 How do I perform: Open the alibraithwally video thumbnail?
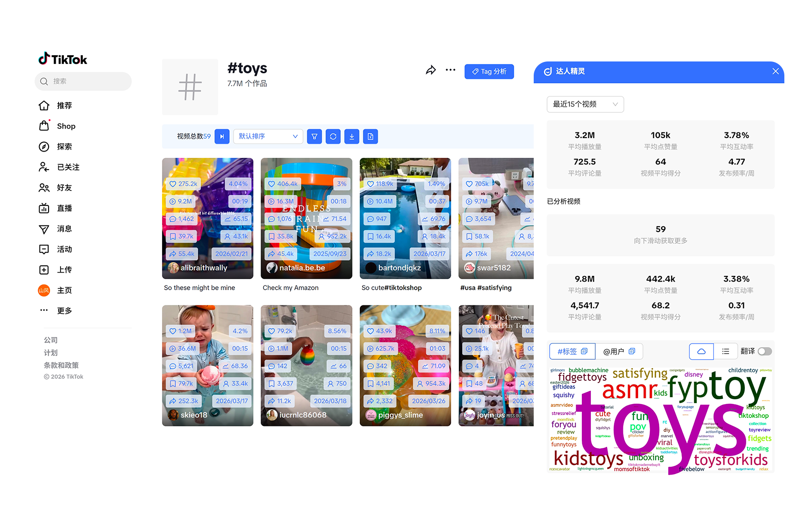click(x=208, y=218)
